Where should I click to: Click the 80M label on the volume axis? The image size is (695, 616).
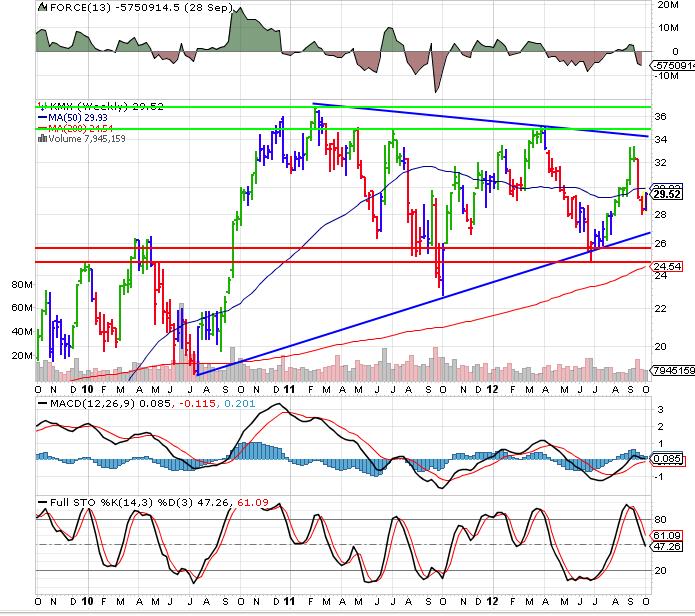coord(22,285)
